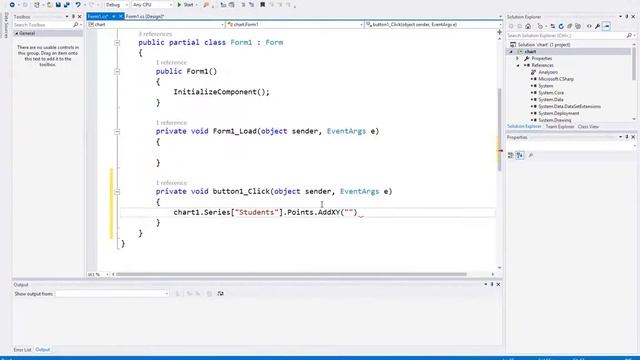Open the chart project navigation dropdown
This screenshot has height=360, width=640.
[x=156, y=24]
